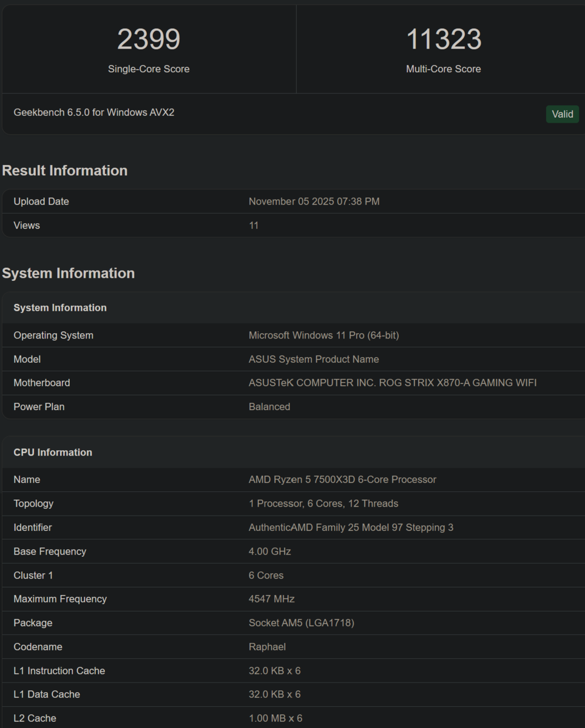Select the Result Information heading
The height and width of the screenshot is (728, 585).
(65, 170)
